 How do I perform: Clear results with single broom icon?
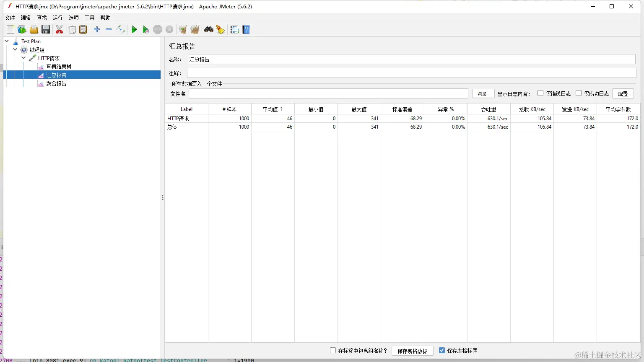point(182,29)
